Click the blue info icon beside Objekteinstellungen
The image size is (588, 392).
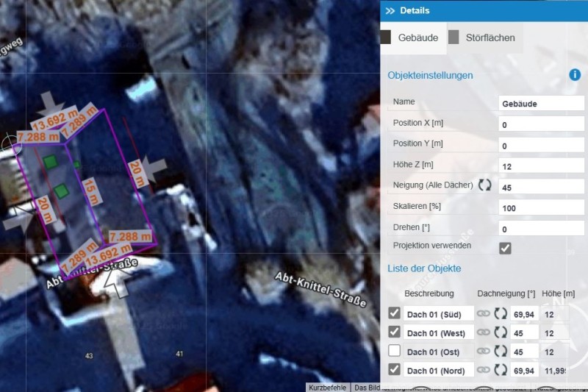point(575,75)
